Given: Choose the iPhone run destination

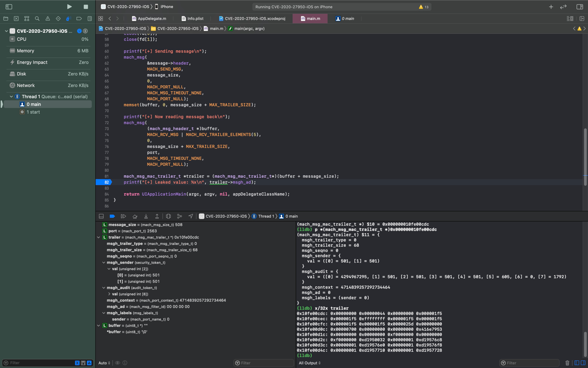Looking at the screenshot, I should pyautogui.click(x=164, y=7).
